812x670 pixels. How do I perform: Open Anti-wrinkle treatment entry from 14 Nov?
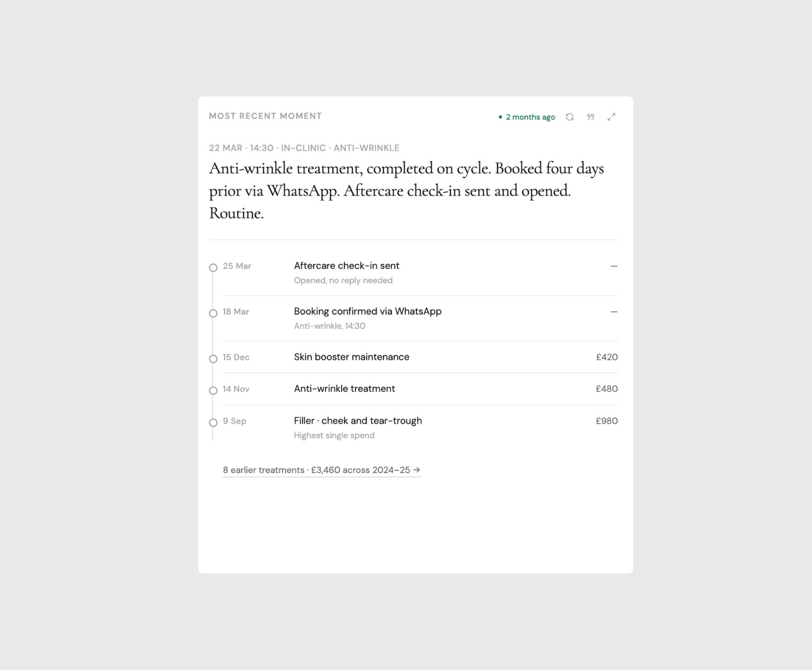point(345,388)
